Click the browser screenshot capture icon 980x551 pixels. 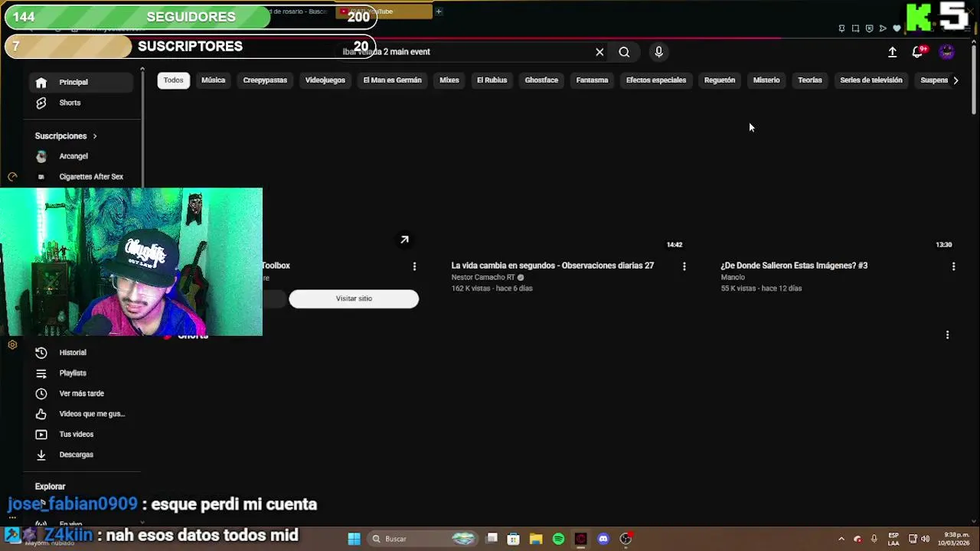click(x=855, y=28)
